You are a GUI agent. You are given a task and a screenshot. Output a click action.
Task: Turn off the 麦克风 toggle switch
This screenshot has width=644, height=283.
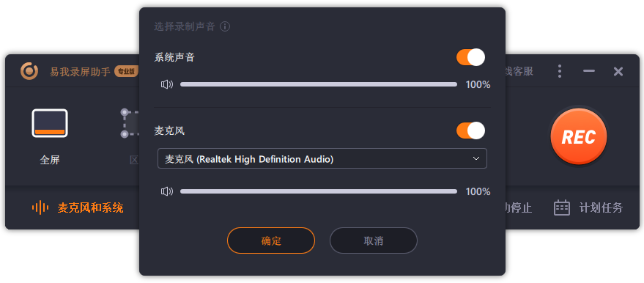click(470, 131)
